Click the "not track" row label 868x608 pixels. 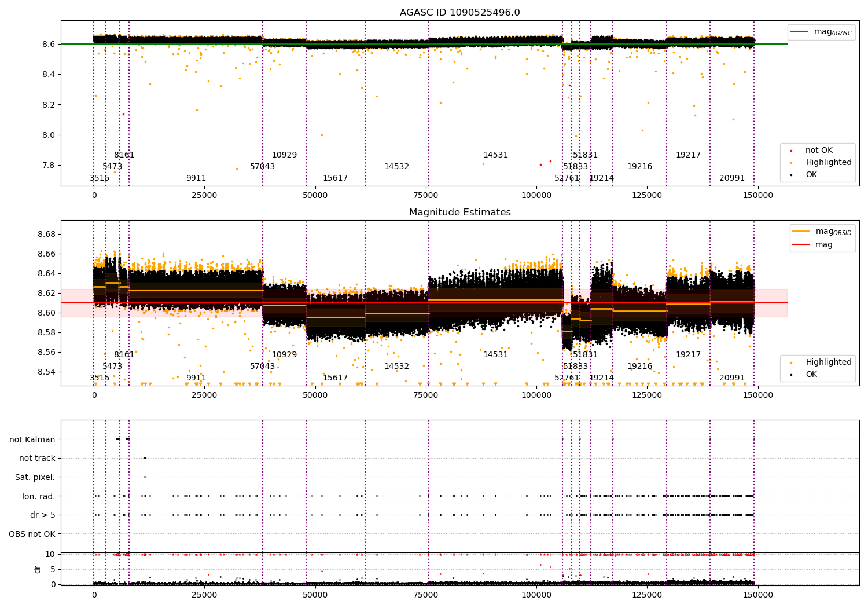coord(37,458)
